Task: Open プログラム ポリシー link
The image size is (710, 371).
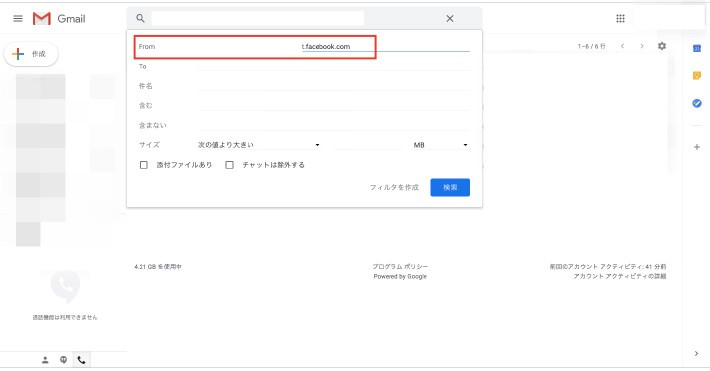Action: (400, 266)
